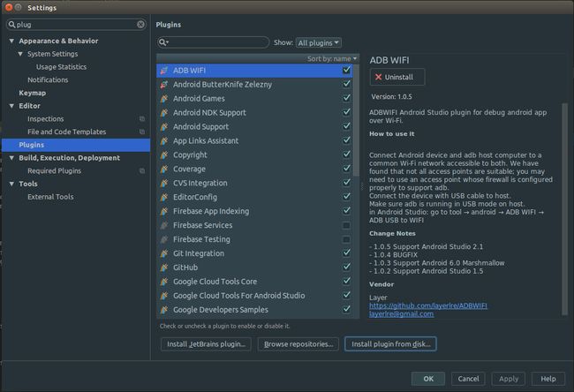The height and width of the screenshot is (392, 574).
Task: Open the Sort by name dropdown
Action: pyautogui.click(x=332, y=58)
